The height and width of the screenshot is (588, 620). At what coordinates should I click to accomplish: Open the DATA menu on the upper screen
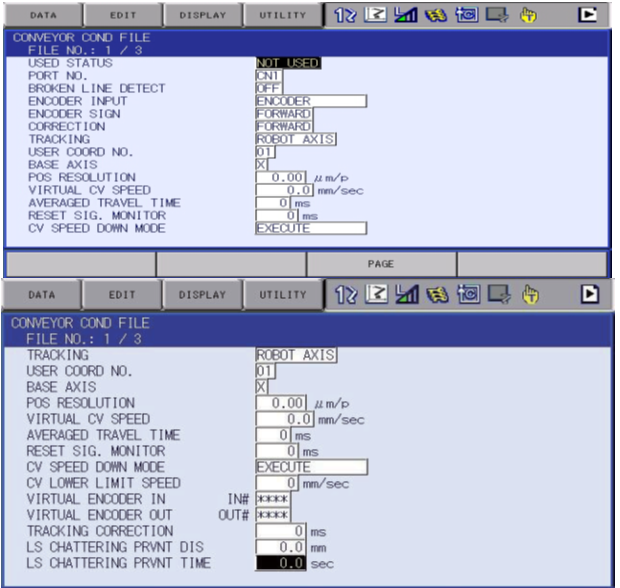[x=41, y=16]
